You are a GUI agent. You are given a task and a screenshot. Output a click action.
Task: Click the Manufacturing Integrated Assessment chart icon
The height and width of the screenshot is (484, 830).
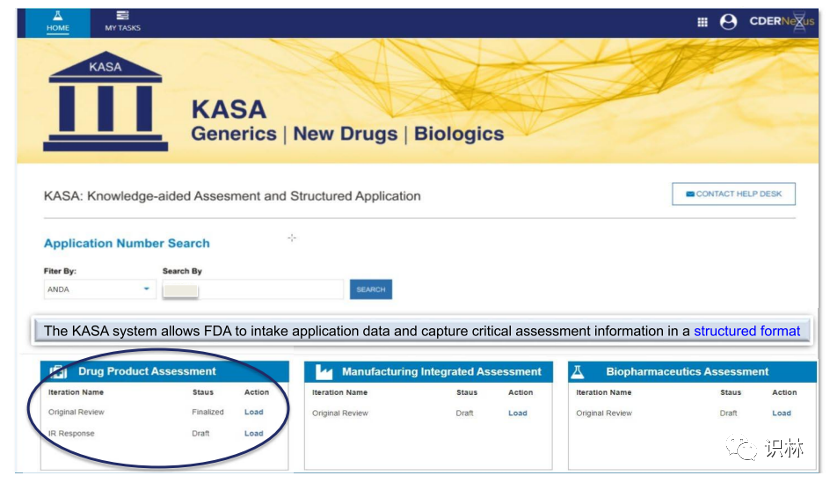(324, 372)
